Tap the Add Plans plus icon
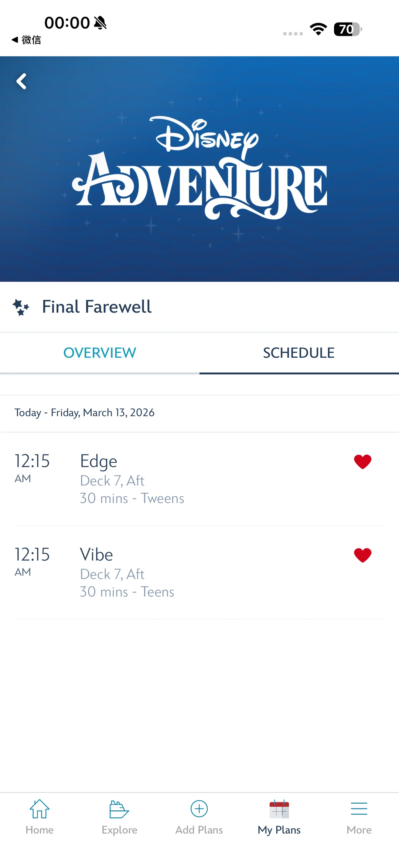Viewport: 399px width, 868px height. (x=199, y=809)
